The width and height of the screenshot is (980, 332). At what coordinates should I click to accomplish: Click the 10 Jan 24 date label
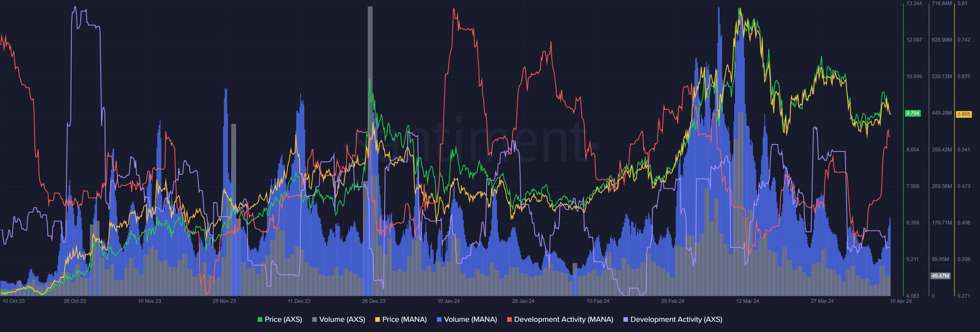tap(448, 301)
